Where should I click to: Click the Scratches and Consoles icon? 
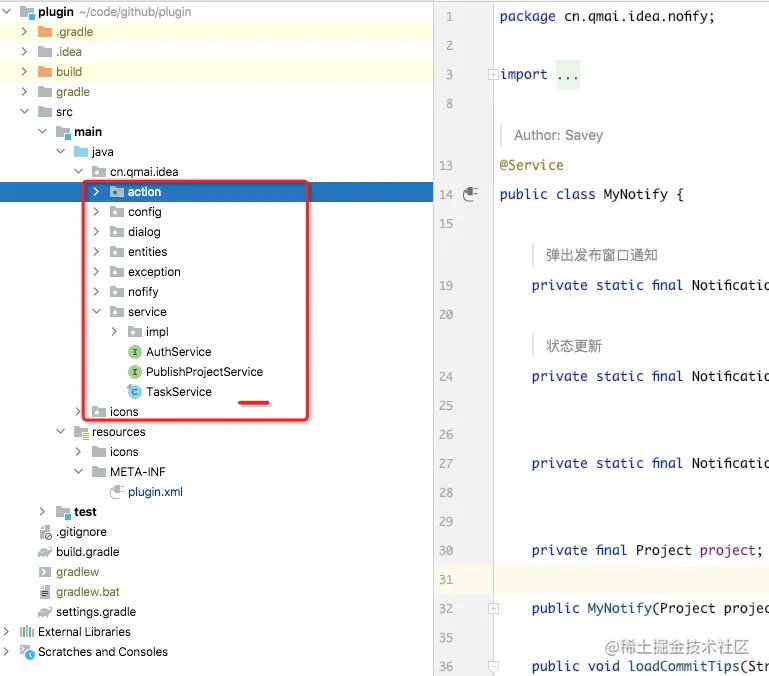pos(27,652)
